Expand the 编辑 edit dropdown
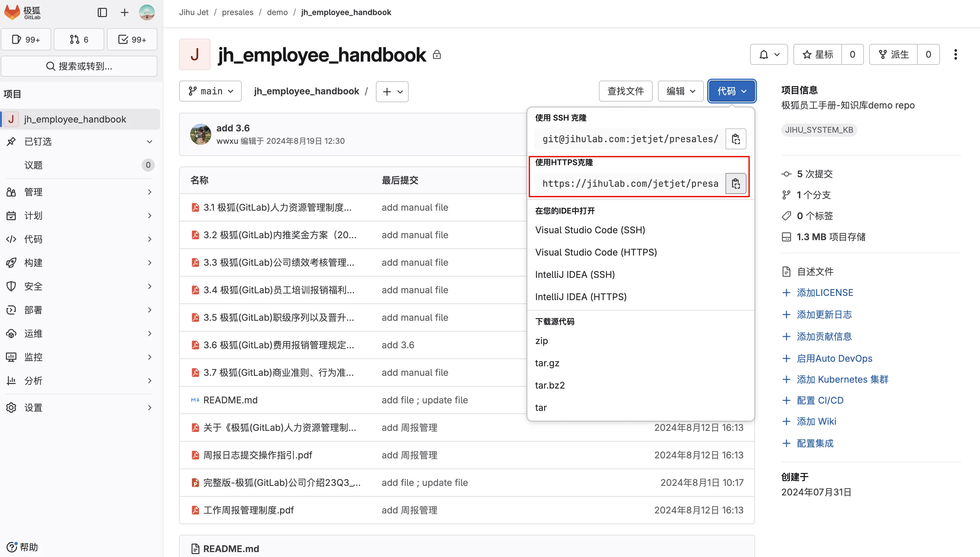This screenshot has height=557, width=980. tap(680, 91)
